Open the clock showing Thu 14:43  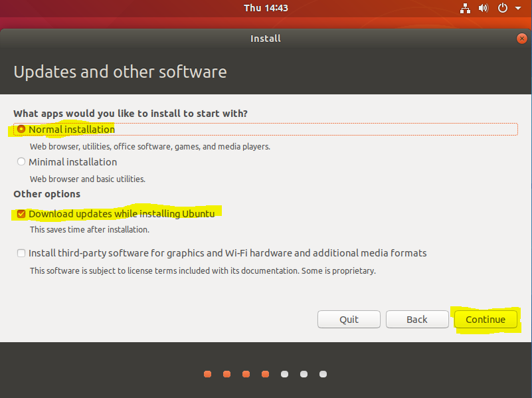pyautogui.click(x=266, y=8)
